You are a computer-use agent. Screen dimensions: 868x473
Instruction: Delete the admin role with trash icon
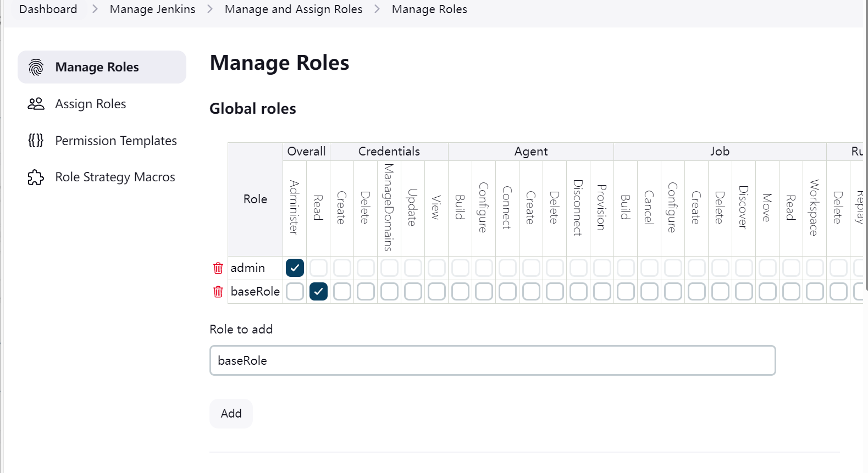218,268
